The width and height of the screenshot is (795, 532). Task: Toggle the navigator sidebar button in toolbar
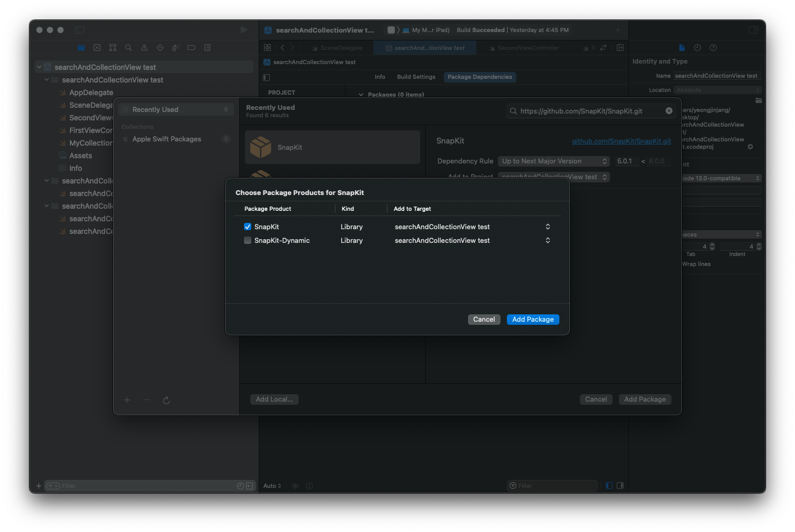pyautogui.click(x=79, y=30)
